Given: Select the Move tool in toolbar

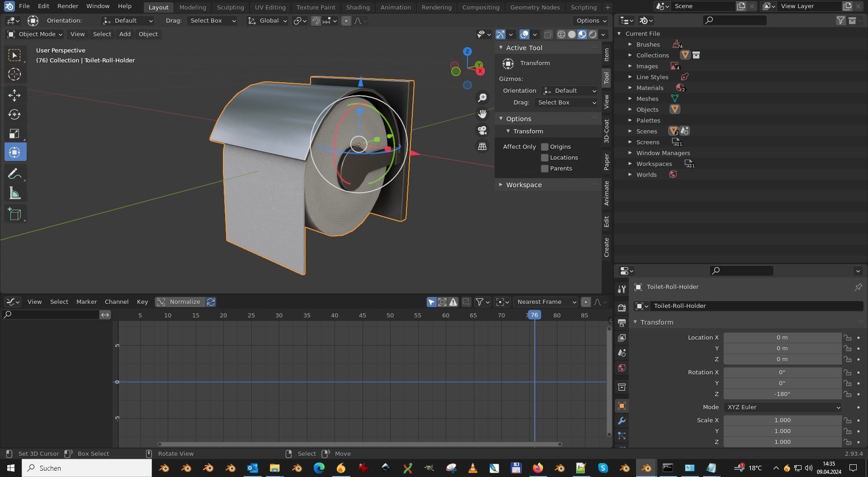Looking at the screenshot, I should click(x=14, y=95).
